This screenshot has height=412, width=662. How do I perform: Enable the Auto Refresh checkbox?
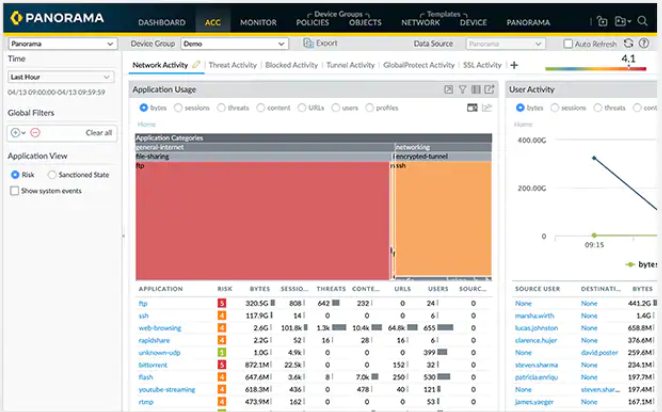(x=567, y=44)
